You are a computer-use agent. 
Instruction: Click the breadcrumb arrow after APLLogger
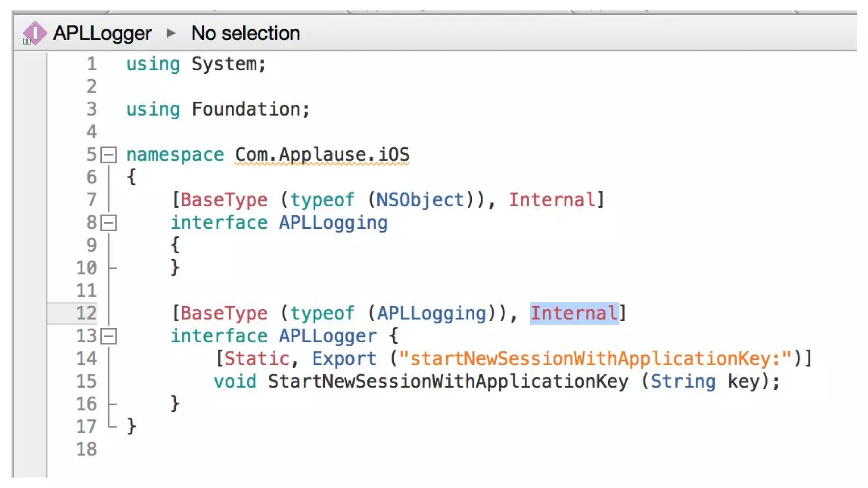171,33
